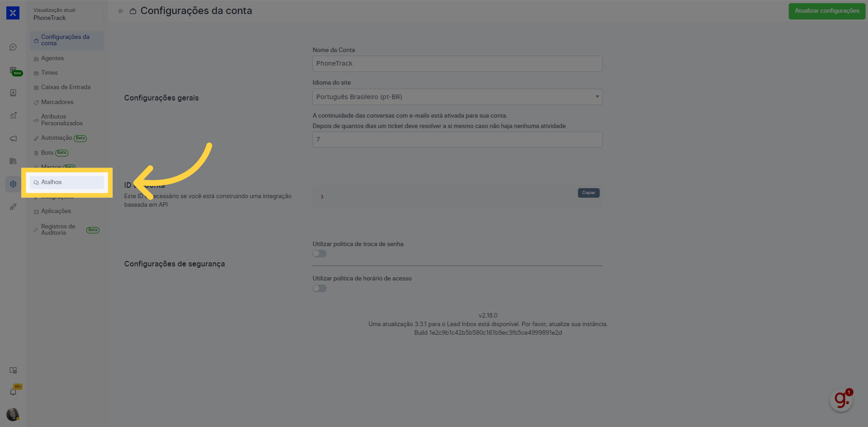
Task: Open the user avatar profile menu
Action: [x=13, y=414]
